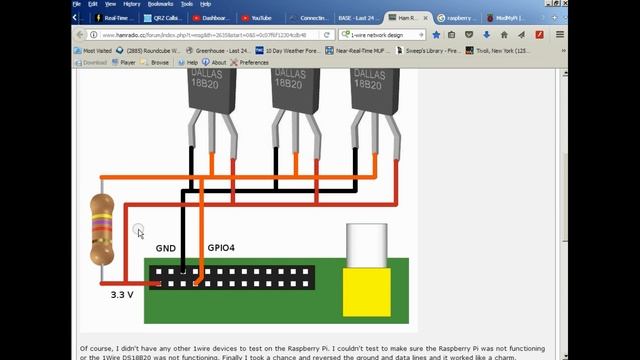Close the Ham Radio tab
This screenshot has width=640, height=360.
tap(425, 18)
